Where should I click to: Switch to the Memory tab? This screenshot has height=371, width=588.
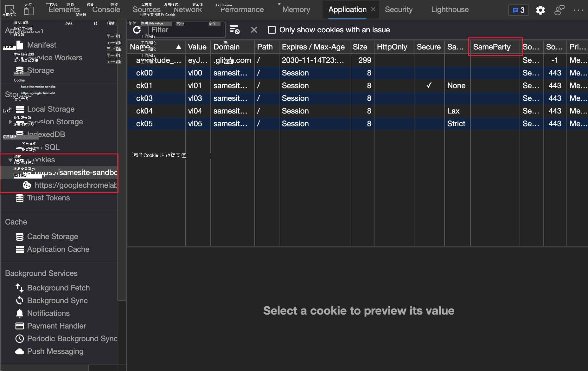[x=296, y=10]
